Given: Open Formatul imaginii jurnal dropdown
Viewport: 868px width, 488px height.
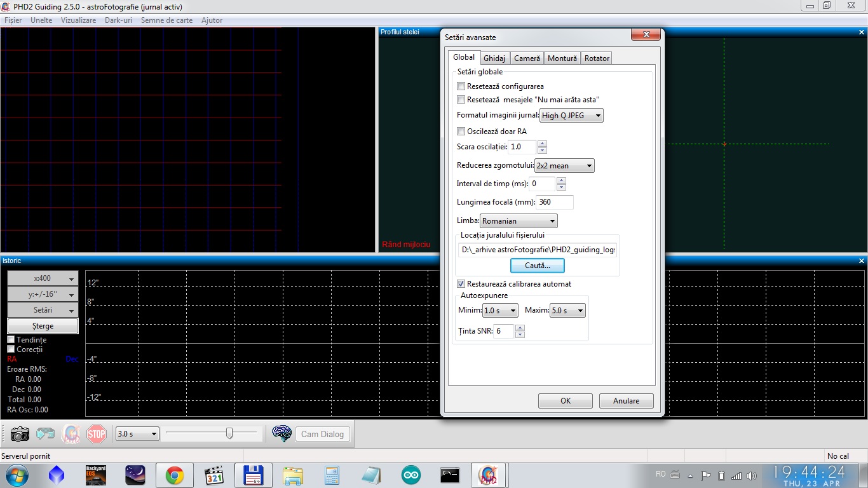Looking at the screenshot, I should coord(571,116).
